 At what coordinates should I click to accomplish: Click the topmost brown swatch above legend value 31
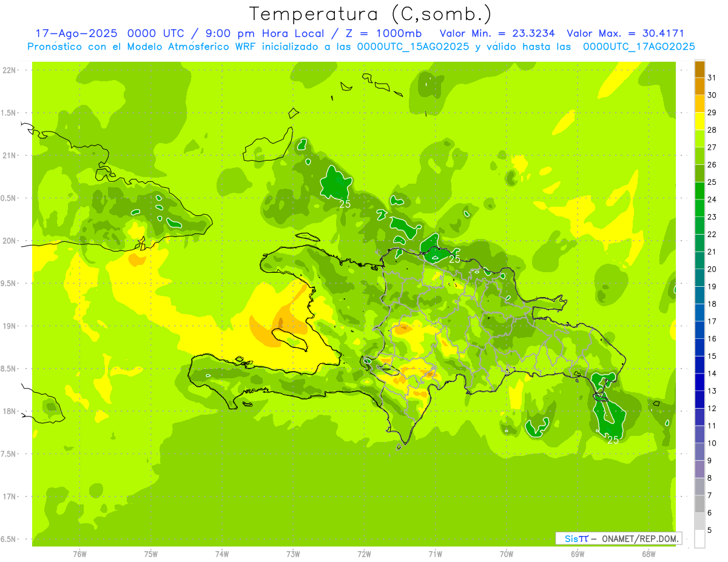699,69
